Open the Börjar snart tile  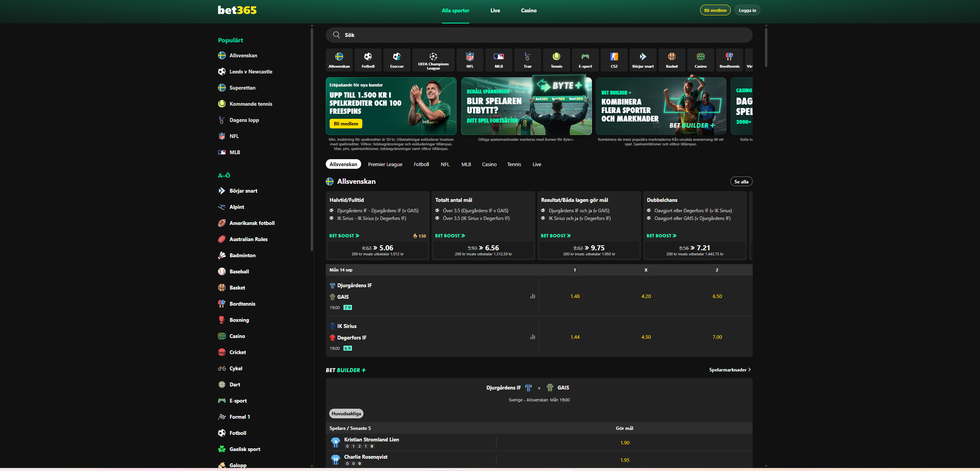click(643, 60)
